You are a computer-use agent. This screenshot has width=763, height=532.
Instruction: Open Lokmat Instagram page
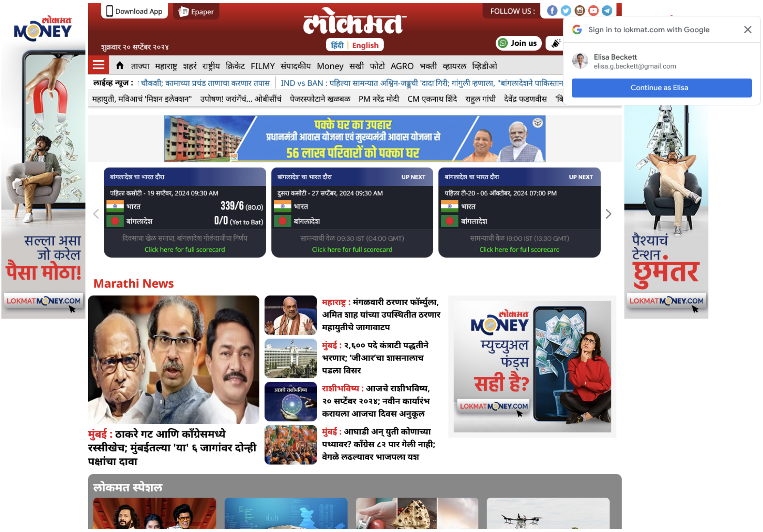tap(579, 10)
